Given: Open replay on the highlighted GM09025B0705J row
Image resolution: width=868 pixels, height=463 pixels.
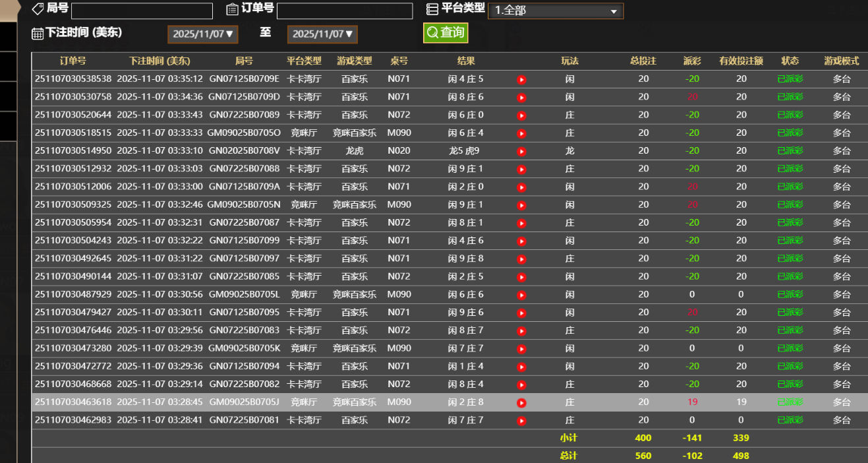Looking at the screenshot, I should 521,402.
